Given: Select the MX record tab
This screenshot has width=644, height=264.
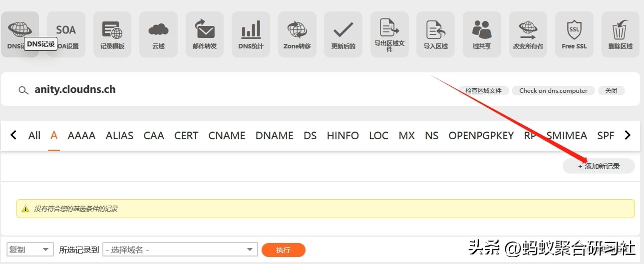Looking at the screenshot, I should pyautogui.click(x=406, y=135).
